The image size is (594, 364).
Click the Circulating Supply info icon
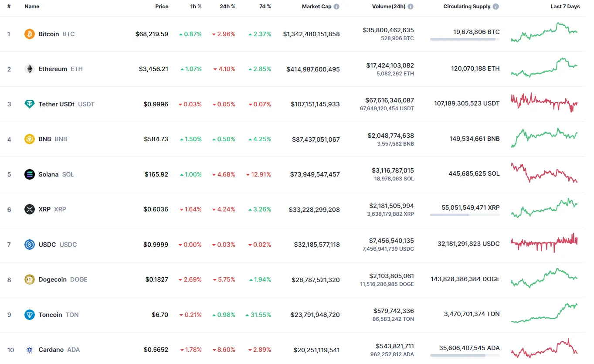[496, 7]
